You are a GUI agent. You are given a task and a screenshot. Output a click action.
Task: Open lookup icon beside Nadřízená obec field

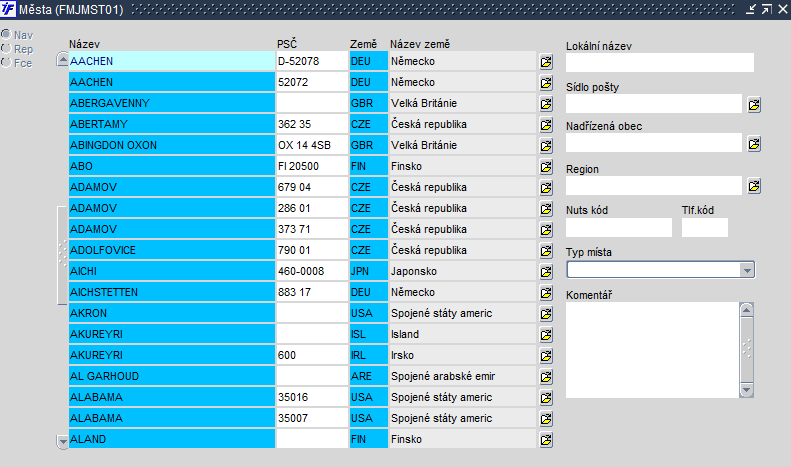[x=754, y=144]
